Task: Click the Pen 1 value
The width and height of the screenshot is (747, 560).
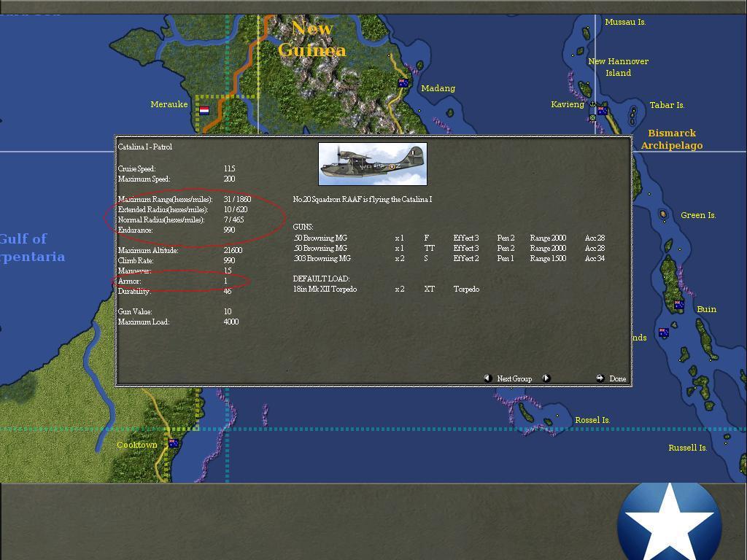Action: [506, 259]
